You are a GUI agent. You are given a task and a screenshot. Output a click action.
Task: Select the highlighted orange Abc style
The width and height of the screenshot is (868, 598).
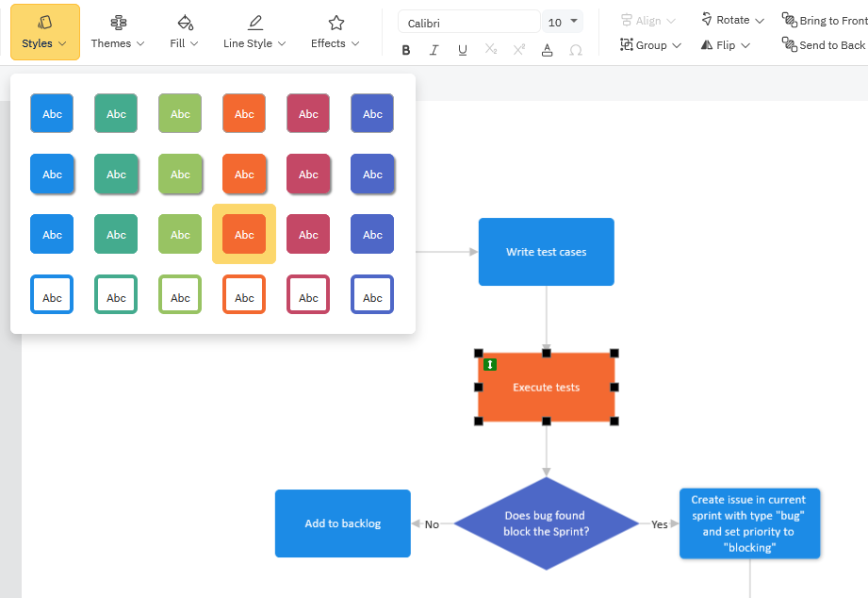244,234
